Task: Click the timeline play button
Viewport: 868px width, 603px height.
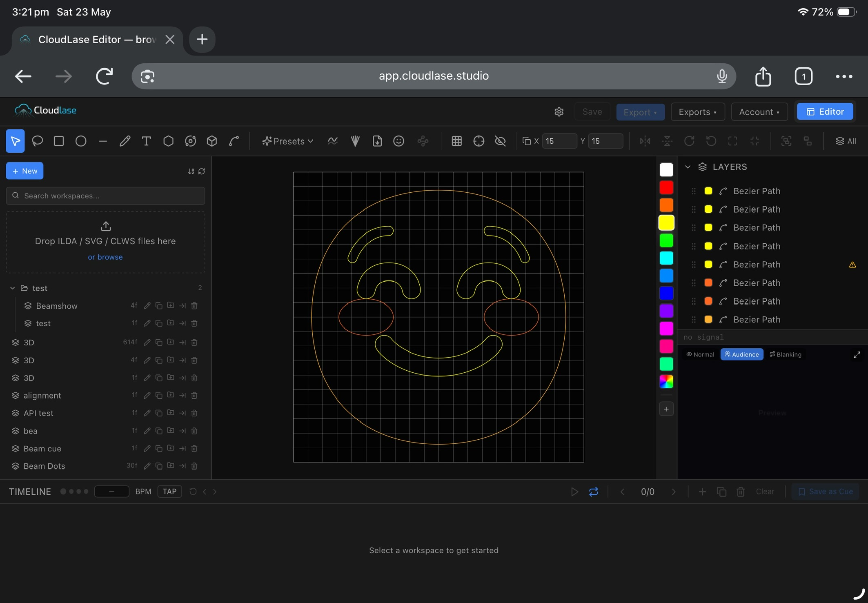Action: coord(574,492)
